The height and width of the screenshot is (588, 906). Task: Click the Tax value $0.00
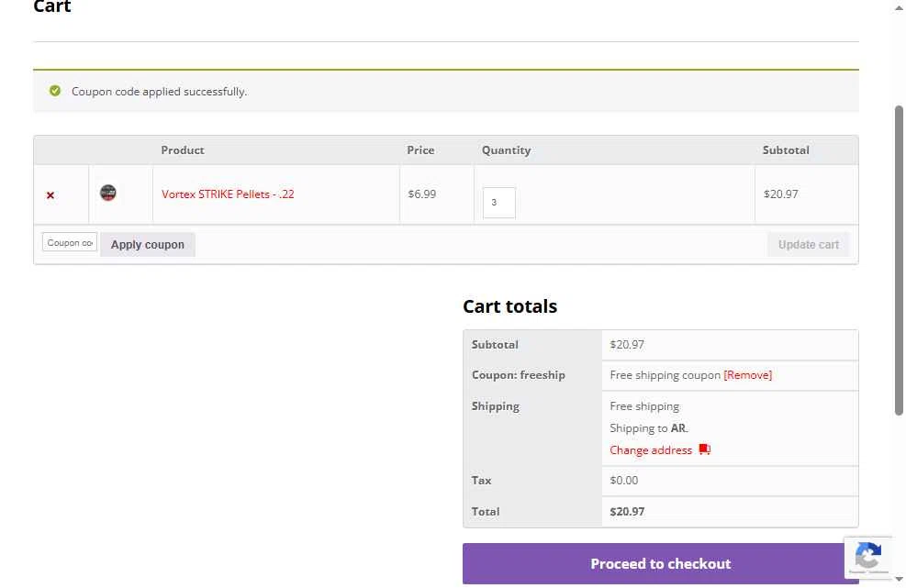624,480
